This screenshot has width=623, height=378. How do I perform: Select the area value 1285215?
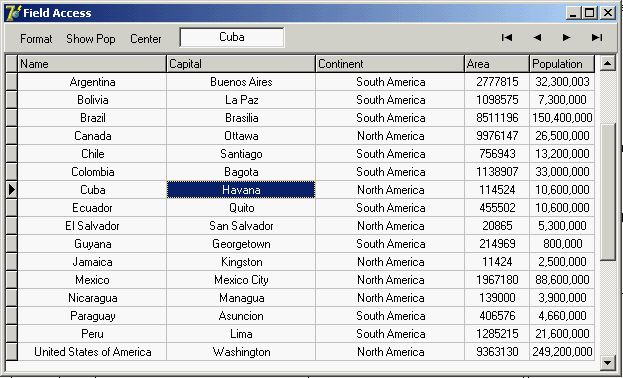[497, 333]
